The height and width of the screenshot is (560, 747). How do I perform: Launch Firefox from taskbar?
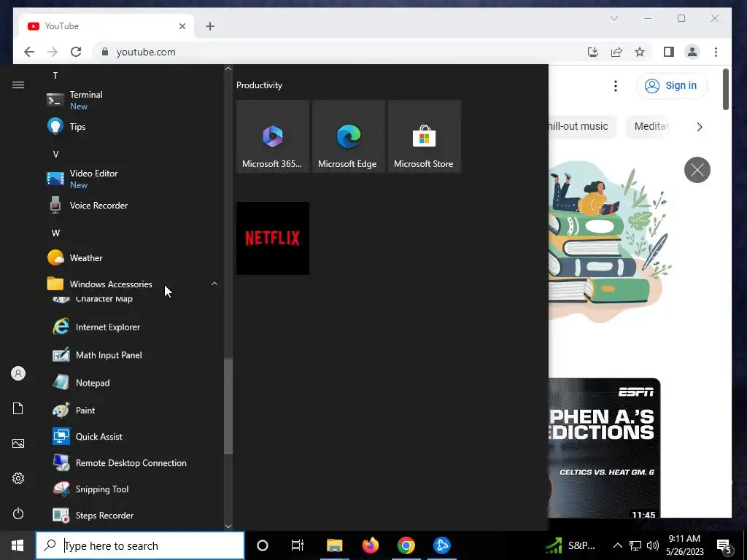[x=370, y=545]
